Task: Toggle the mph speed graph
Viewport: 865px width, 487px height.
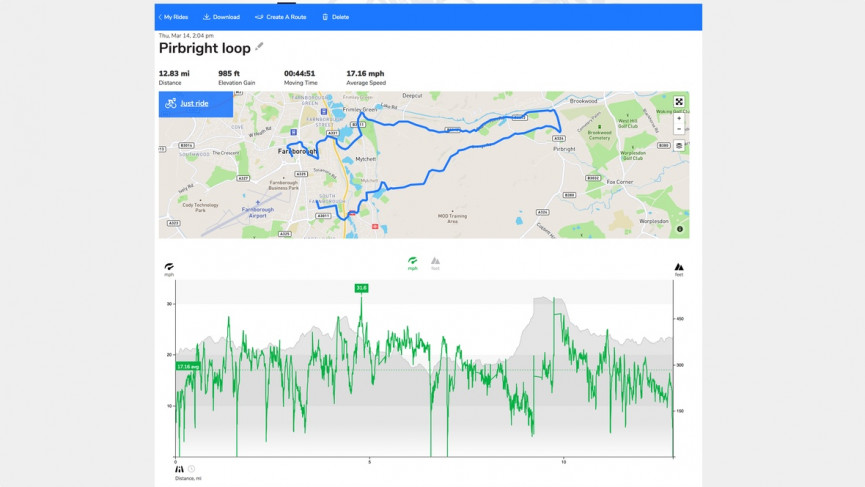Action: [x=412, y=262]
